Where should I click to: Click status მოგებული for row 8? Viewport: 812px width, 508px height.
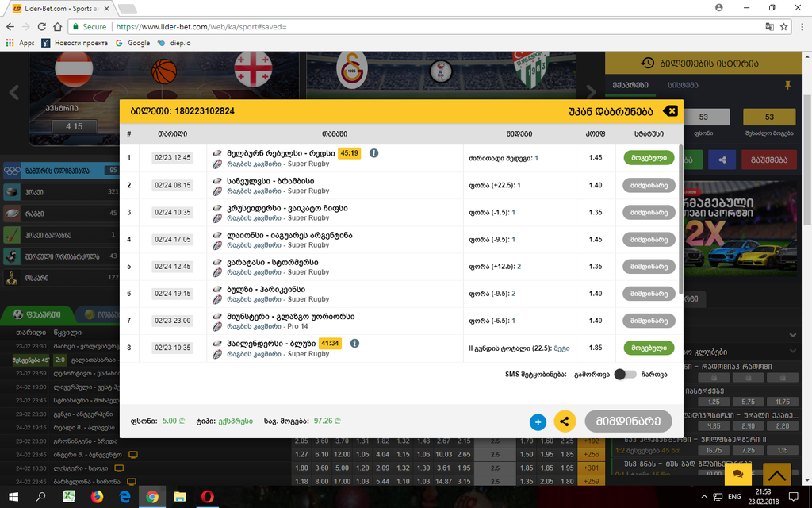[x=649, y=348]
